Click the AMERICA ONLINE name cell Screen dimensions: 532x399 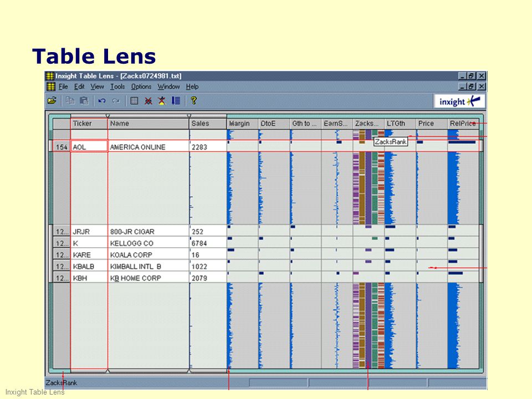pyautogui.click(x=149, y=146)
